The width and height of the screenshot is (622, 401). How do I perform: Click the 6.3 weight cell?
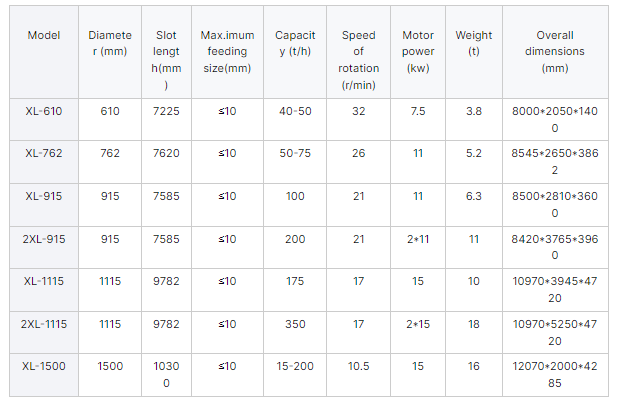tap(473, 196)
